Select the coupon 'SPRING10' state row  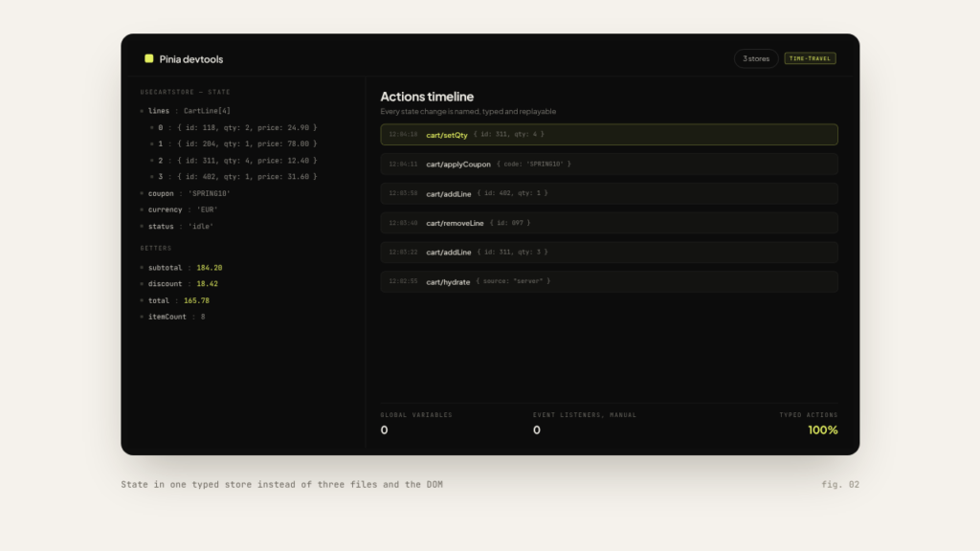[185, 193]
